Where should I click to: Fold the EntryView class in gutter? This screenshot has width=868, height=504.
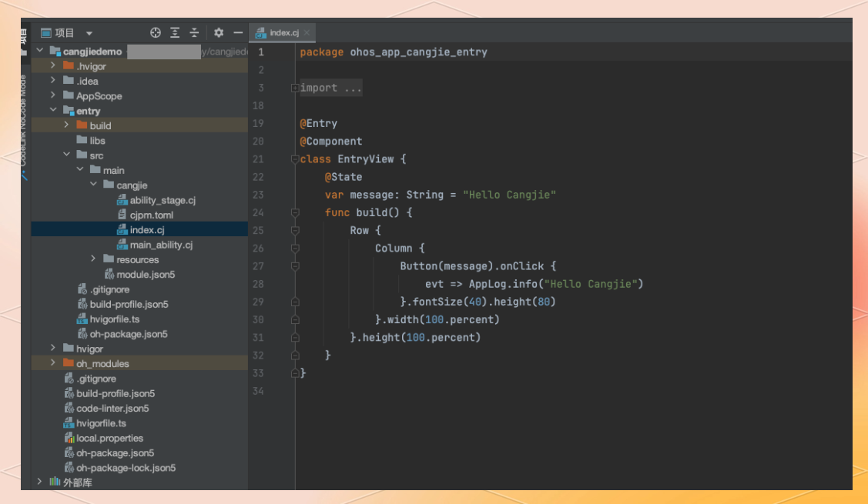pos(295,159)
